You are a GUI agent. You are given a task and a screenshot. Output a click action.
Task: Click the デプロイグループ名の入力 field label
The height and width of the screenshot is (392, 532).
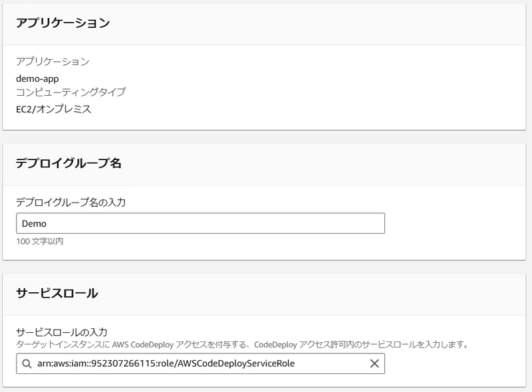[x=71, y=202]
